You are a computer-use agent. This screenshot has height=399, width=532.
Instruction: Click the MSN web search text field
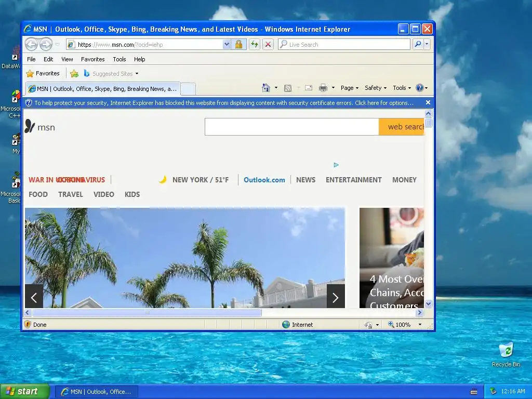(292, 127)
